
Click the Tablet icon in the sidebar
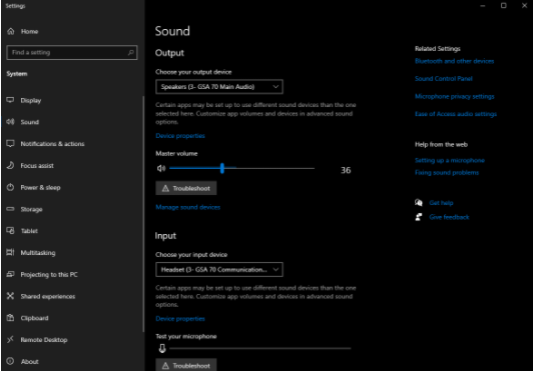(x=11, y=231)
